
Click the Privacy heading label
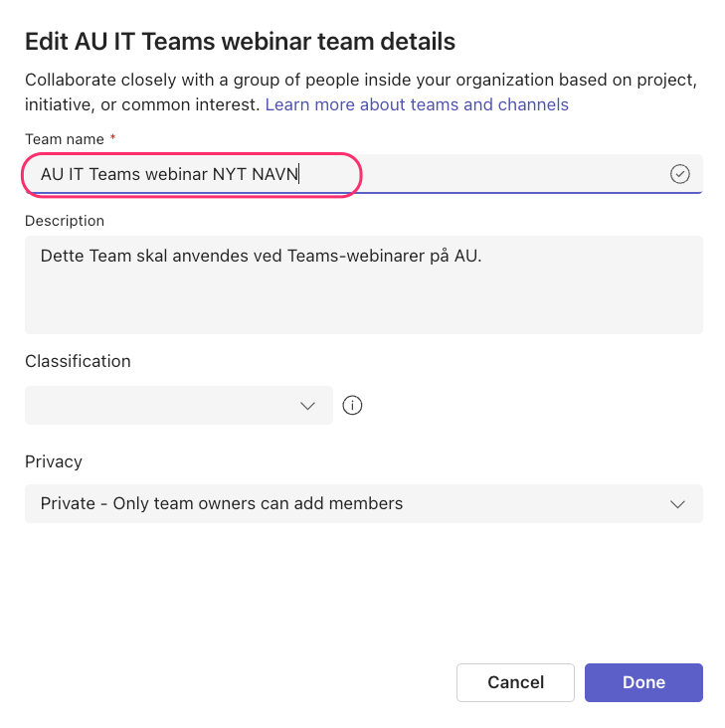(x=54, y=461)
